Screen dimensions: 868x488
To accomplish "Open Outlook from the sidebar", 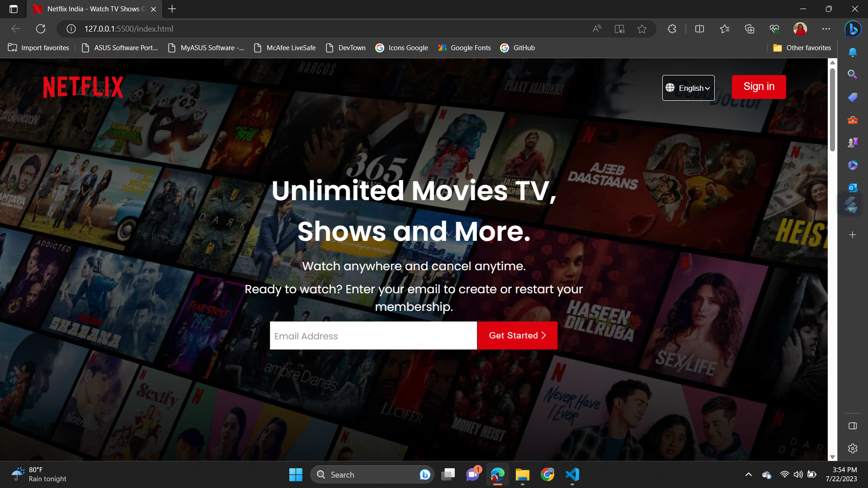I will (x=853, y=187).
